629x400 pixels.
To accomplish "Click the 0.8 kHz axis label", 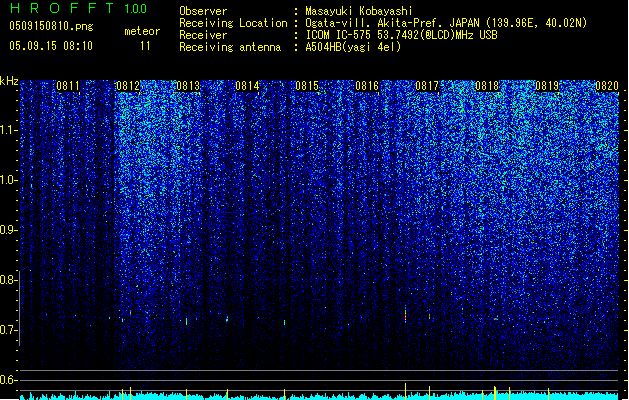I will 8,280.
